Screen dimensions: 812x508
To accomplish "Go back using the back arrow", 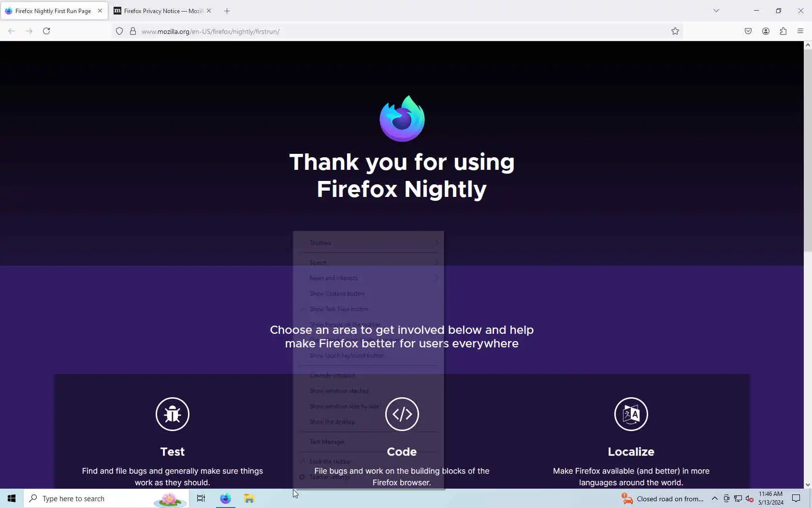I will [x=12, y=31].
